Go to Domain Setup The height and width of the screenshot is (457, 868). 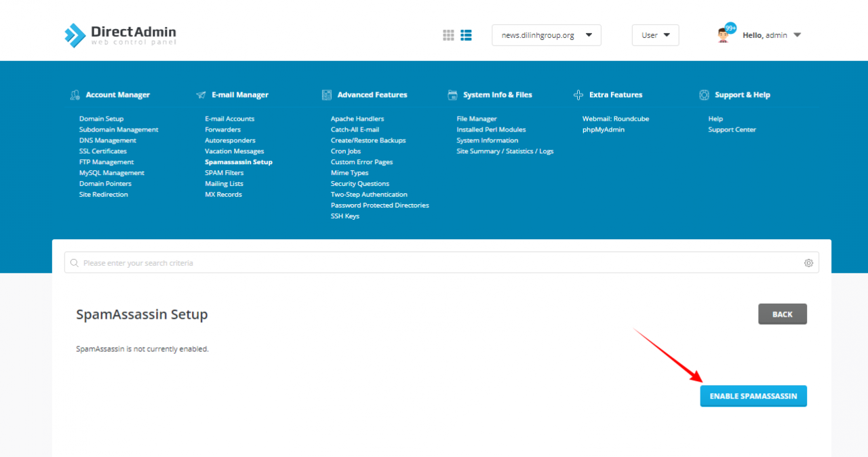click(102, 119)
